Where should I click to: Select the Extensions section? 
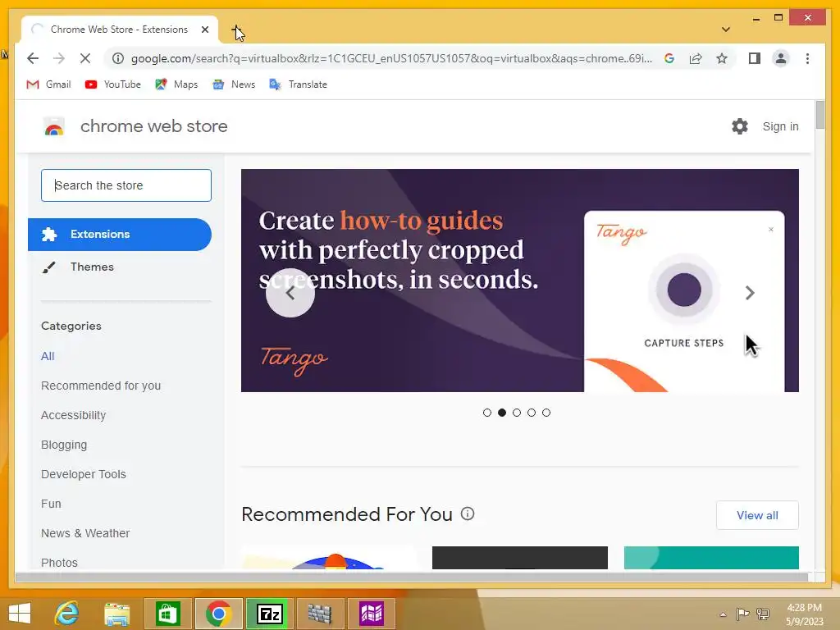pyautogui.click(x=120, y=234)
